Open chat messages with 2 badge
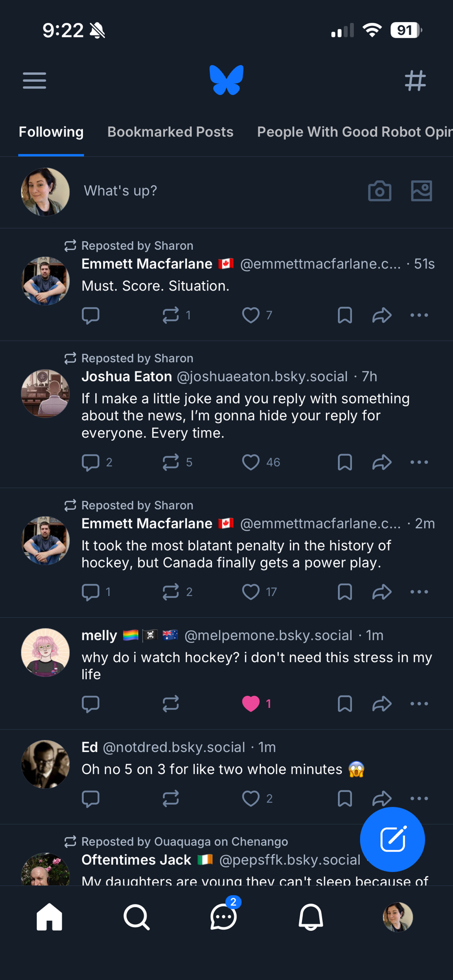 tap(224, 917)
